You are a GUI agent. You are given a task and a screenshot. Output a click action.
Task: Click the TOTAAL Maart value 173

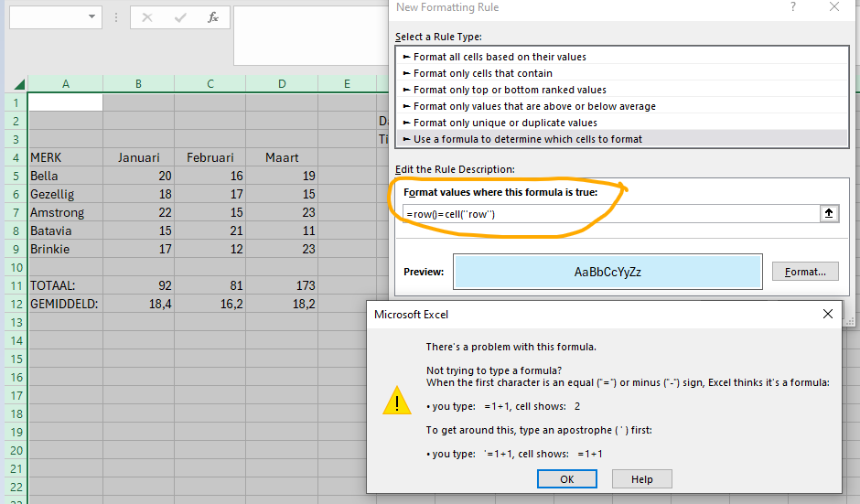(x=282, y=285)
